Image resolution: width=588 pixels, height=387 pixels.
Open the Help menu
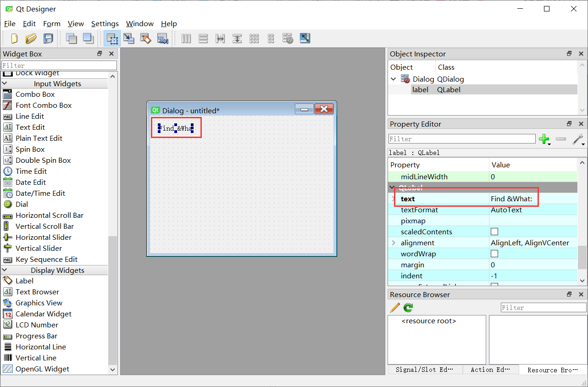click(x=169, y=24)
